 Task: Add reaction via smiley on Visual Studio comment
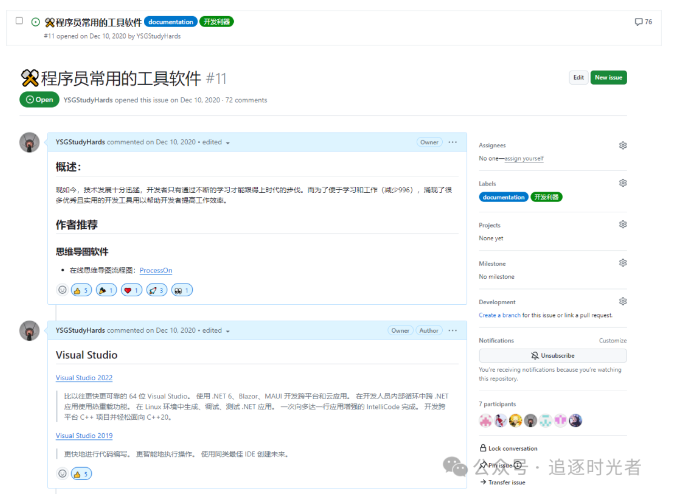(x=62, y=473)
